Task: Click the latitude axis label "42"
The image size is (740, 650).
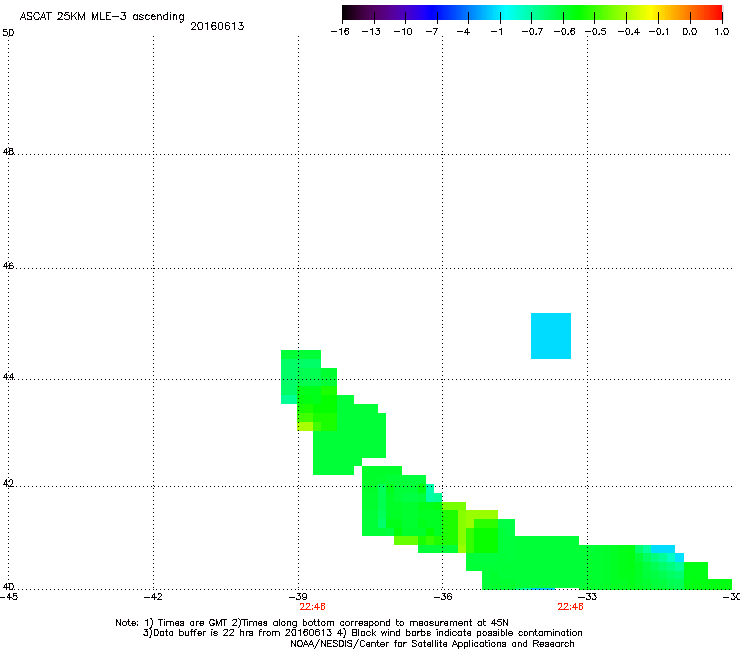Action: pos(8,484)
